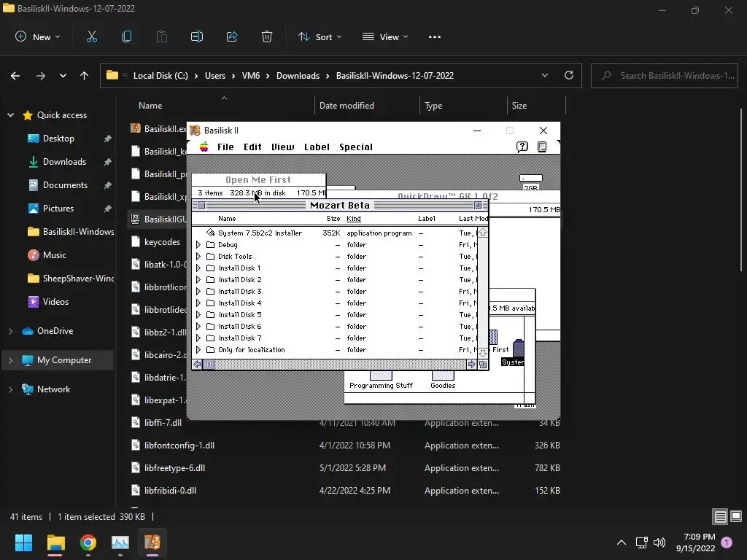Click the volume icon in system tray

pyautogui.click(x=659, y=542)
